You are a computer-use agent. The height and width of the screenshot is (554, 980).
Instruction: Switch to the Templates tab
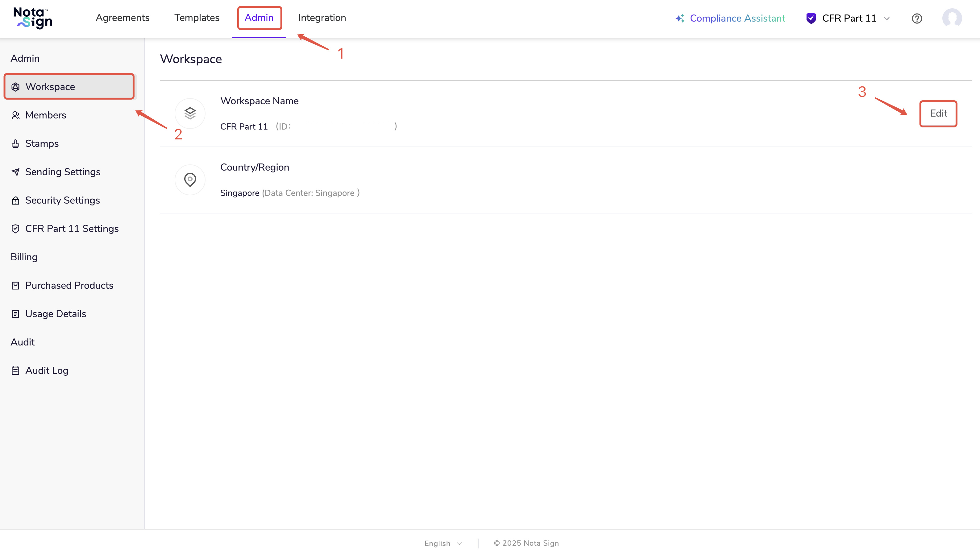pyautogui.click(x=197, y=18)
